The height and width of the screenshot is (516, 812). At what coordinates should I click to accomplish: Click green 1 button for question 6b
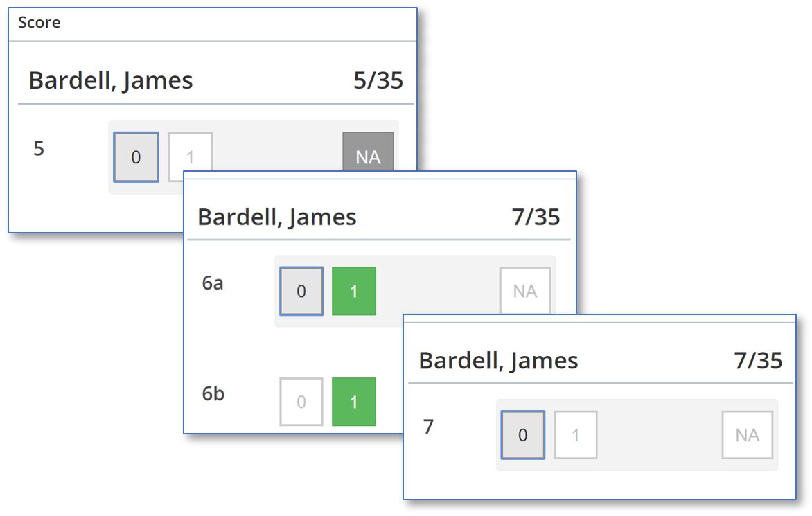pyautogui.click(x=354, y=402)
